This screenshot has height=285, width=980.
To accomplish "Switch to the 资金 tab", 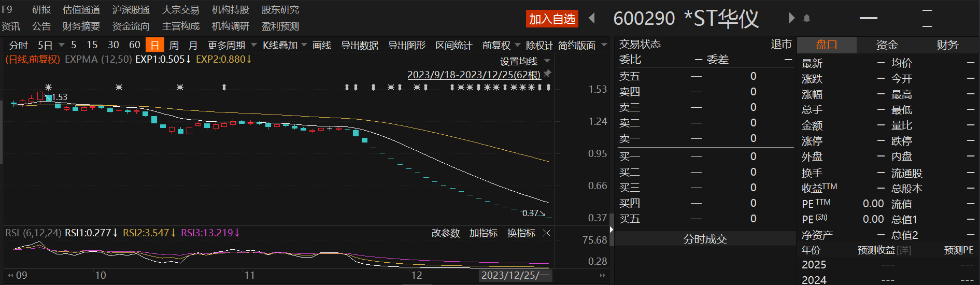I will pyautogui.click(x=887, y=45).
